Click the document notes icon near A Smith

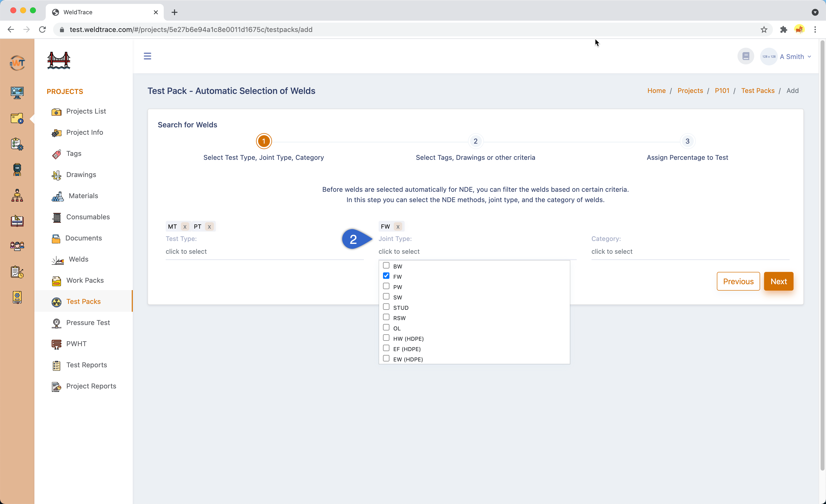746,56
